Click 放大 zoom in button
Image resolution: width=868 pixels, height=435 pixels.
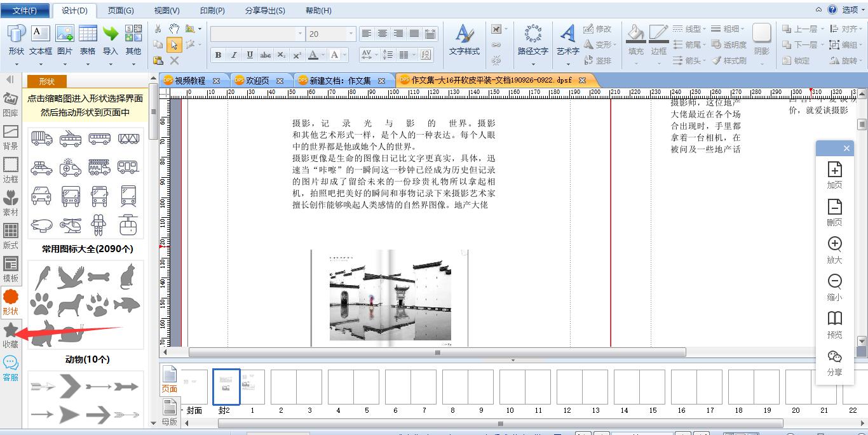[x=834, y=250]
